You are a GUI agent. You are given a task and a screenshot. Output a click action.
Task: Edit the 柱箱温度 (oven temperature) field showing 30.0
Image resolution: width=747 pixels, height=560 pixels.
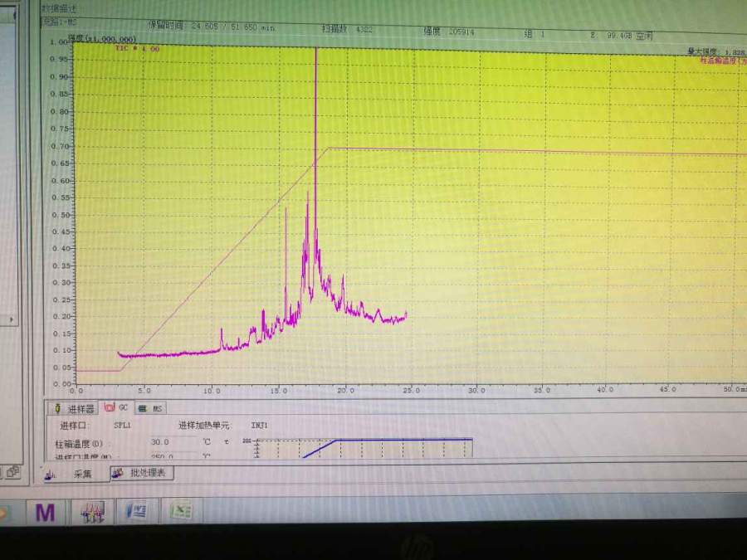pos(173,442)
